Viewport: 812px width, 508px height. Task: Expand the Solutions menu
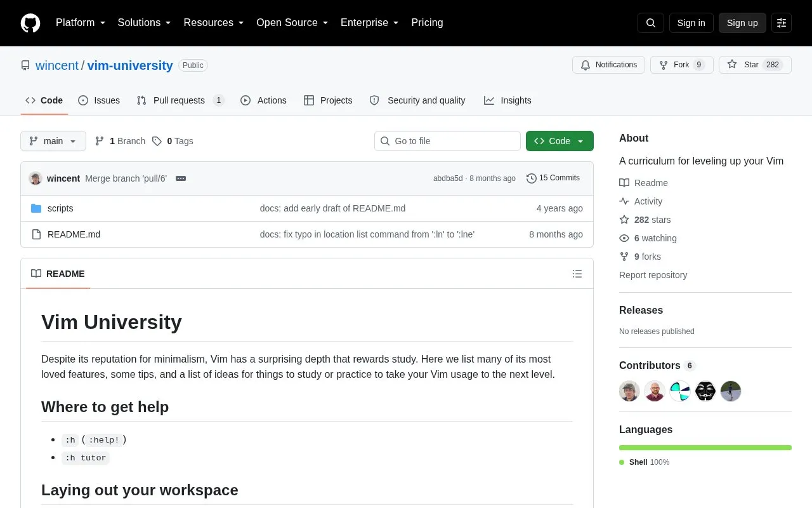[x=145, y=23]
